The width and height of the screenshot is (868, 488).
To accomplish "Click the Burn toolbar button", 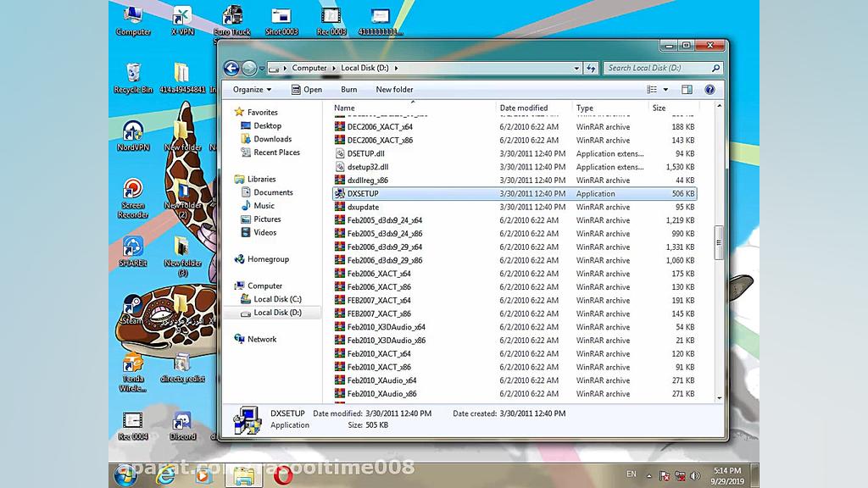I will point(348,89).
